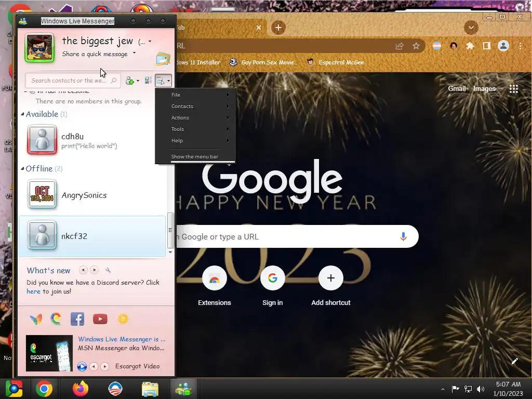
Task: Open the Contacts submenu
Action: pyautogui.click(x=195, y=106)
